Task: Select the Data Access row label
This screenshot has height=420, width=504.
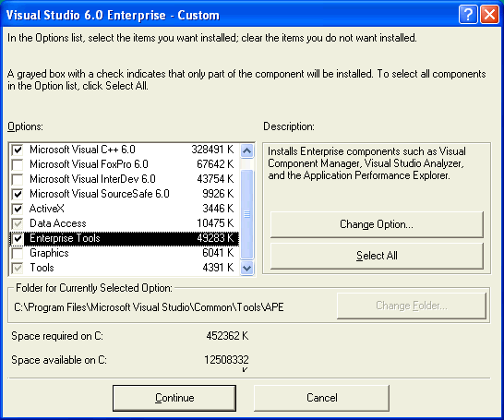Action: pos(58,223)
